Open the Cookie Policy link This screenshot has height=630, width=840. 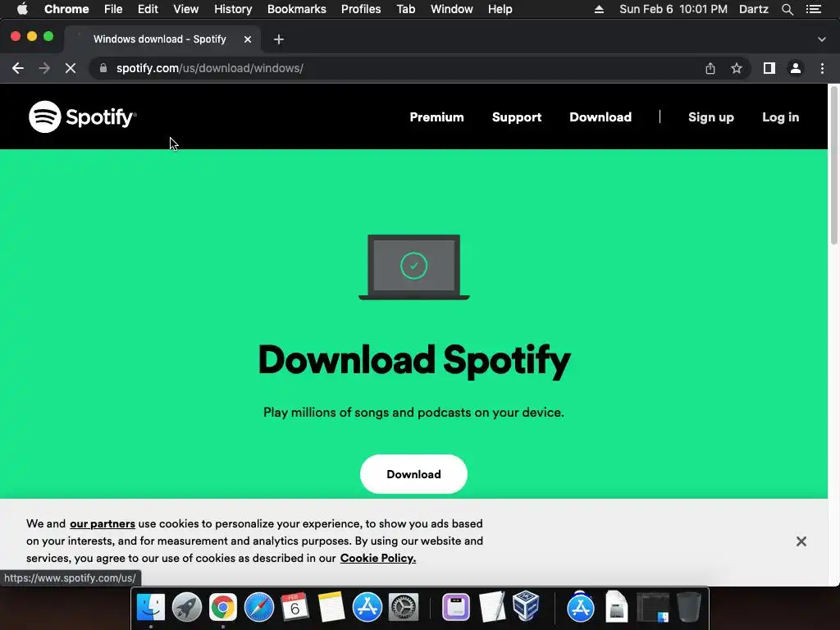(x=378, y=558)
